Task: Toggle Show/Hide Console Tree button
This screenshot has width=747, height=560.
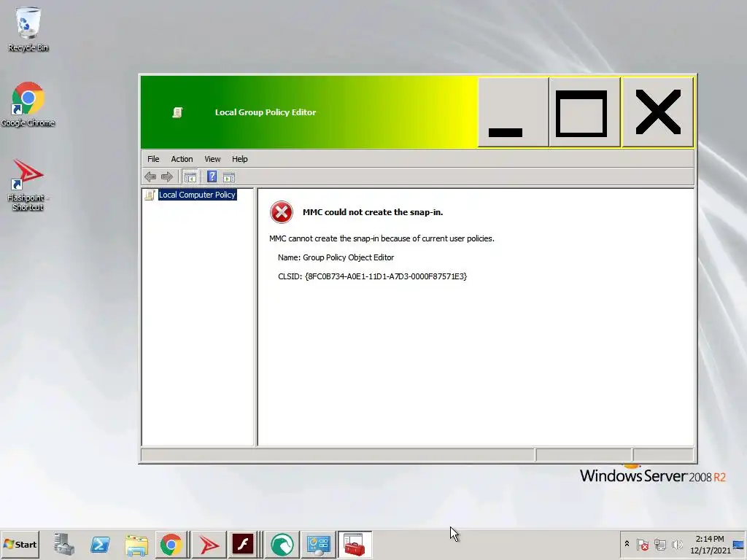Action: click(190, 177)
